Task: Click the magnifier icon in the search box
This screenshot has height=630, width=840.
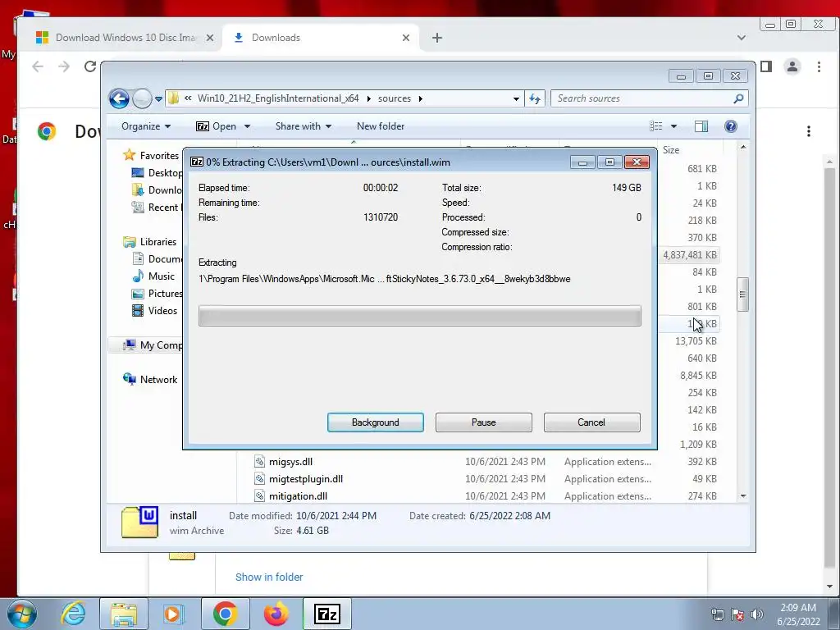Action: [738, 98]
